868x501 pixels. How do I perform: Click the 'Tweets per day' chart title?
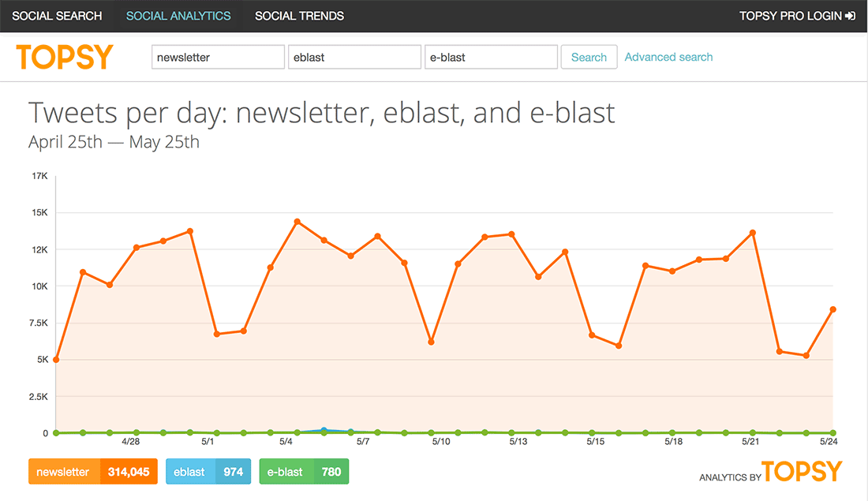coord(322,113)
